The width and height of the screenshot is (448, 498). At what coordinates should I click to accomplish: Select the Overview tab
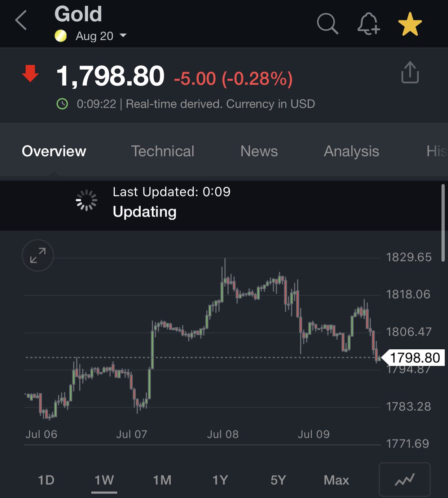54,151
